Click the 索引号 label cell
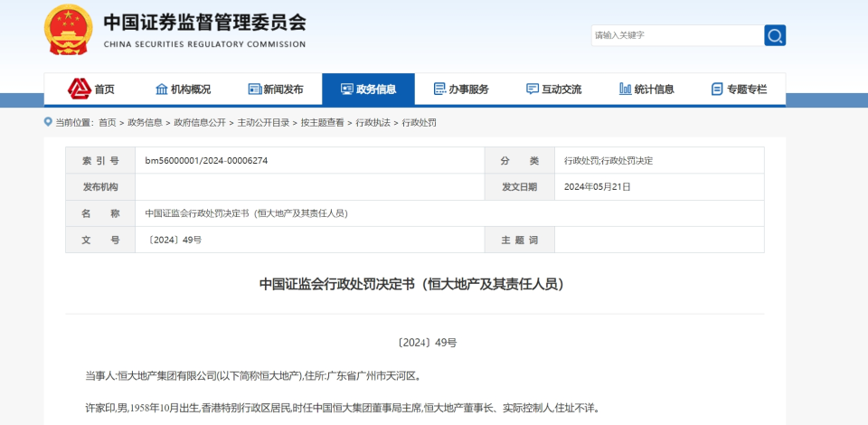Image resolution: width=868 pixels, height=425 pixels. click(100, 160)
